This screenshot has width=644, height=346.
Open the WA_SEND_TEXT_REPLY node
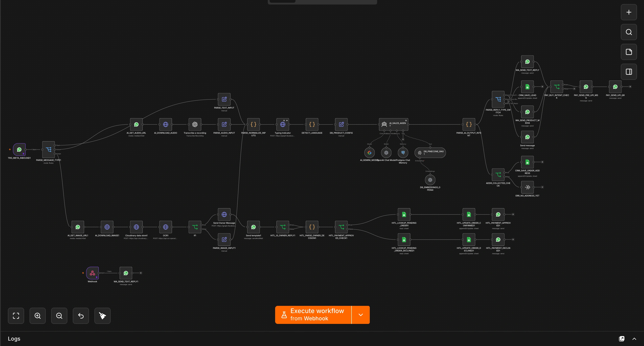pyautogui.click(x=527, y=62)
